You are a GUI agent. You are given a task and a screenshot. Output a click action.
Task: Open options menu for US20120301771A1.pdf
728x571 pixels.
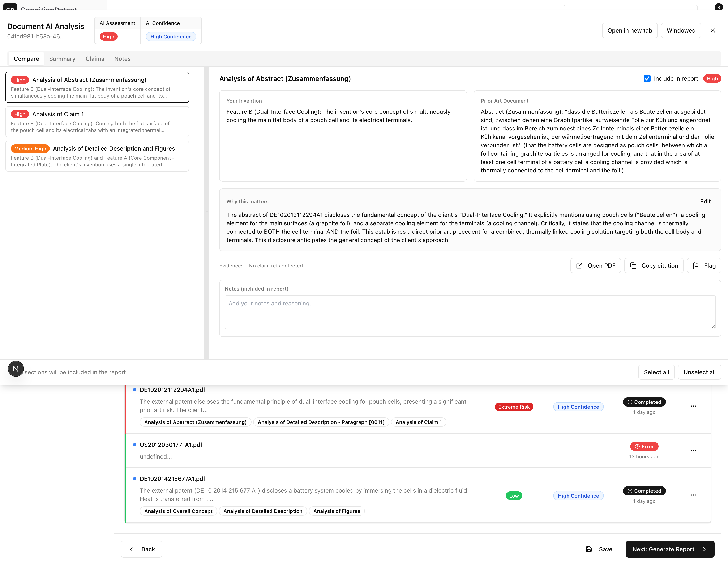[x=693, y=450]
